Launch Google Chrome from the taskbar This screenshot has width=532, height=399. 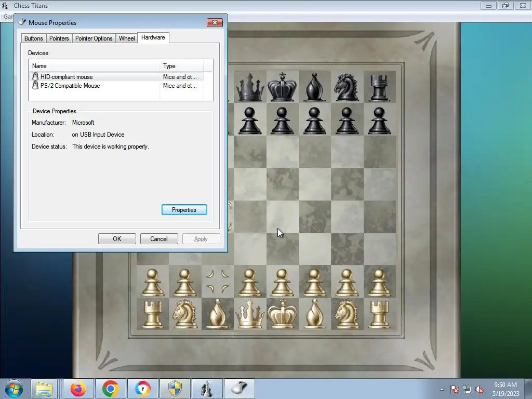110,389
